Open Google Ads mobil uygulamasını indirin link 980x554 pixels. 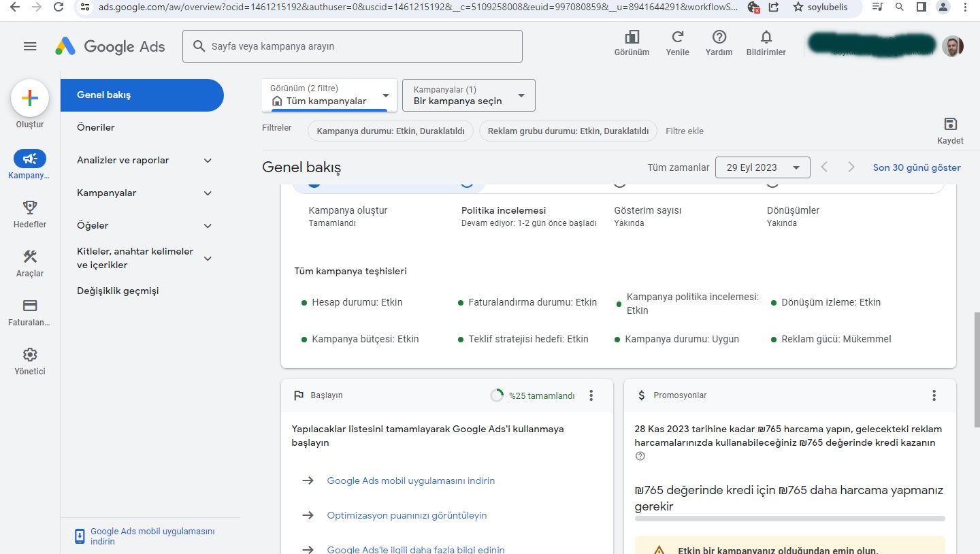point(411,480)
